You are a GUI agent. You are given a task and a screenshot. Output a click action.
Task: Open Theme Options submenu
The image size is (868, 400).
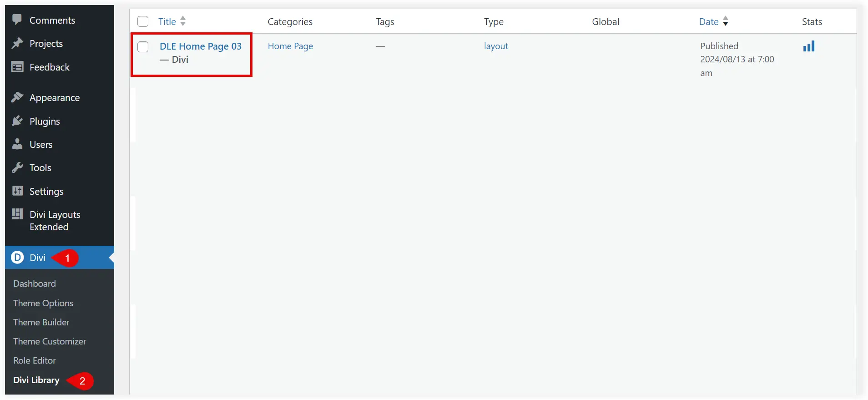coord(43,303)
